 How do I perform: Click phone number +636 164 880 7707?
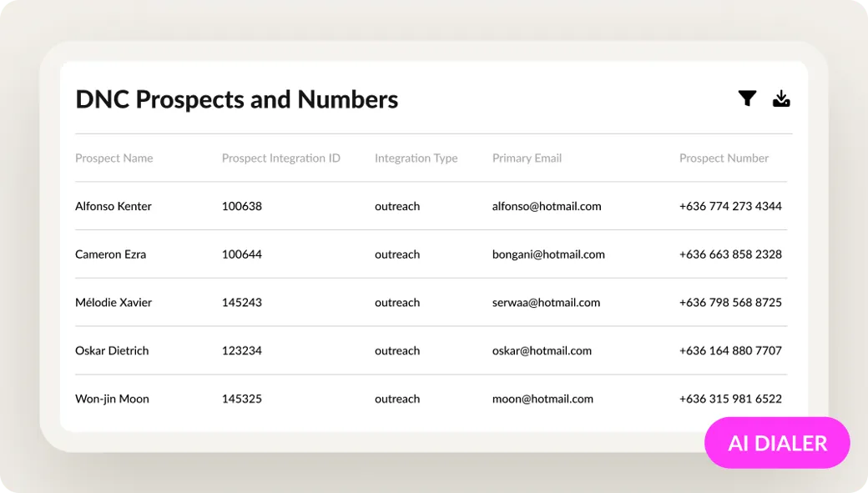(x=730, y=350)
